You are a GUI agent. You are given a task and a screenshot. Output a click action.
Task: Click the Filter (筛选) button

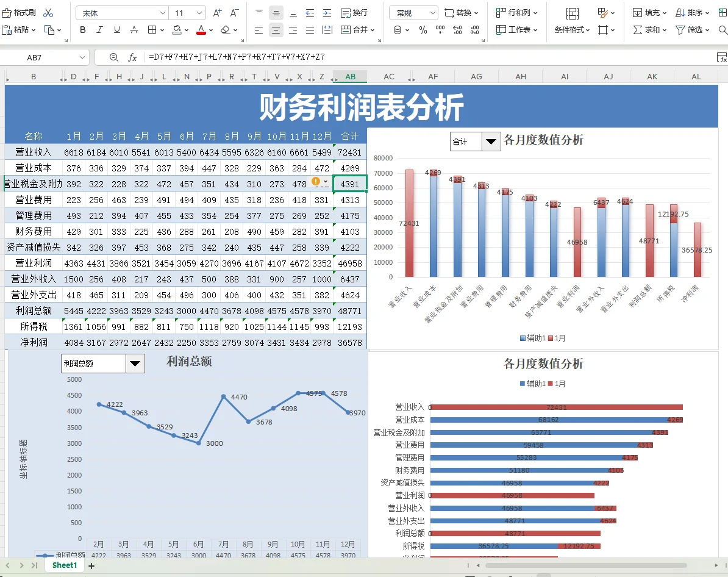pyautogui.click(x=692, y=30)
